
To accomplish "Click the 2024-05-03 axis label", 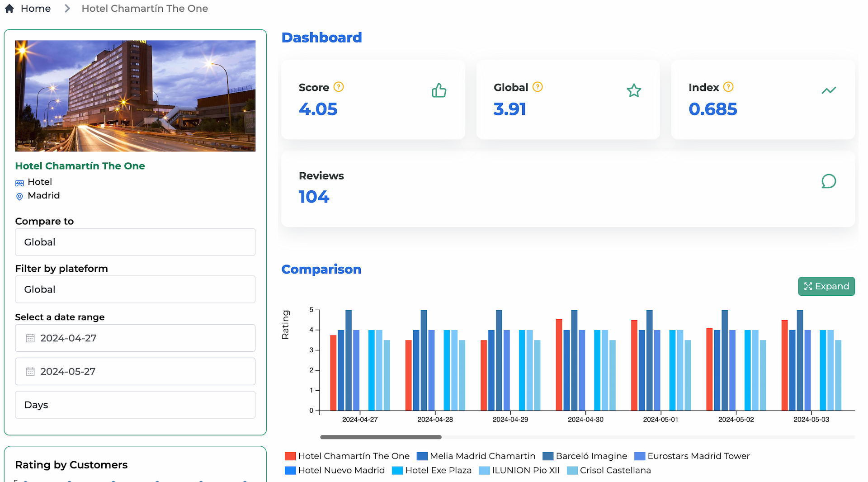I will click(x=811, y=420).
